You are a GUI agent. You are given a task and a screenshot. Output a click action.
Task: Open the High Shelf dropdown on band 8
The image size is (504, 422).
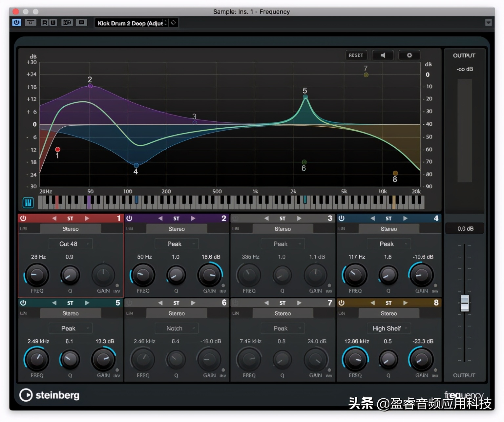[x=388, y=328]
